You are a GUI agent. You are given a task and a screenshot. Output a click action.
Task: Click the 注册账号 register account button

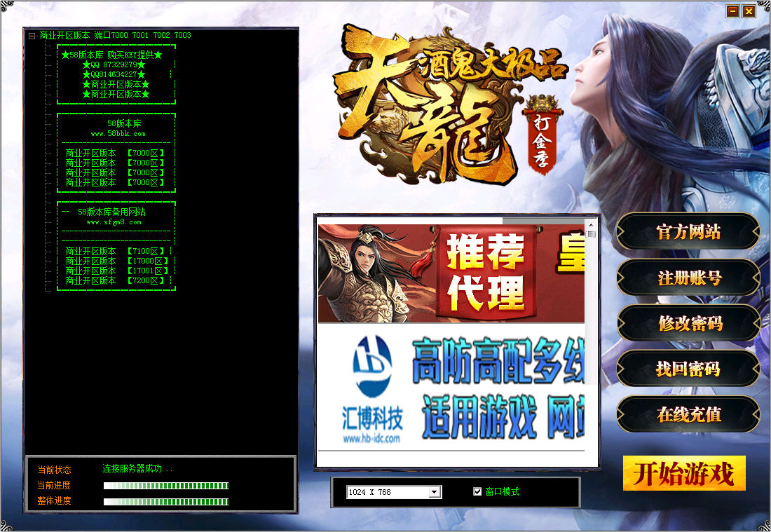(688, 278)
